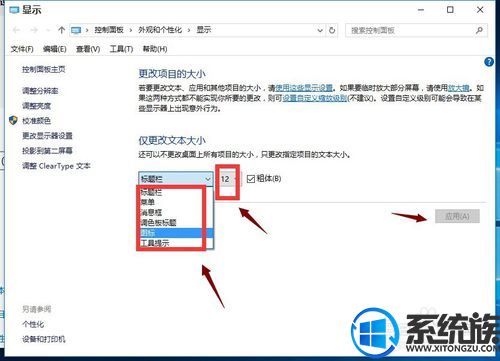Open 调整 ClearType 文本 in sidebar
Viewport: 500px width, 361px height.
[x=56, y=166]
